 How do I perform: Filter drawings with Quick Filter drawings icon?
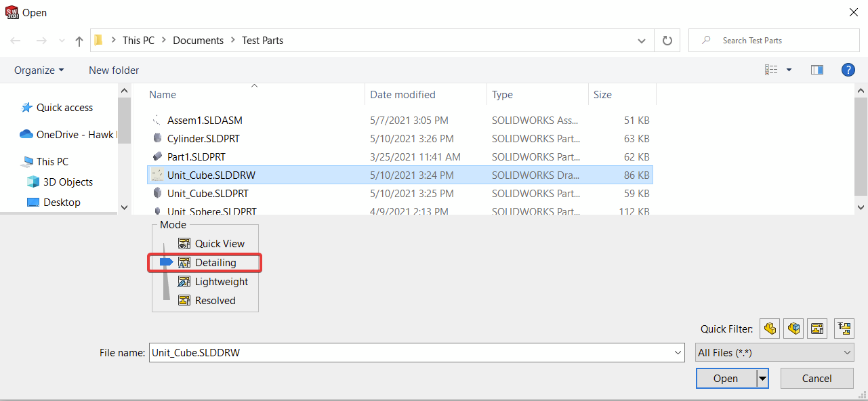tap(817, 329)
